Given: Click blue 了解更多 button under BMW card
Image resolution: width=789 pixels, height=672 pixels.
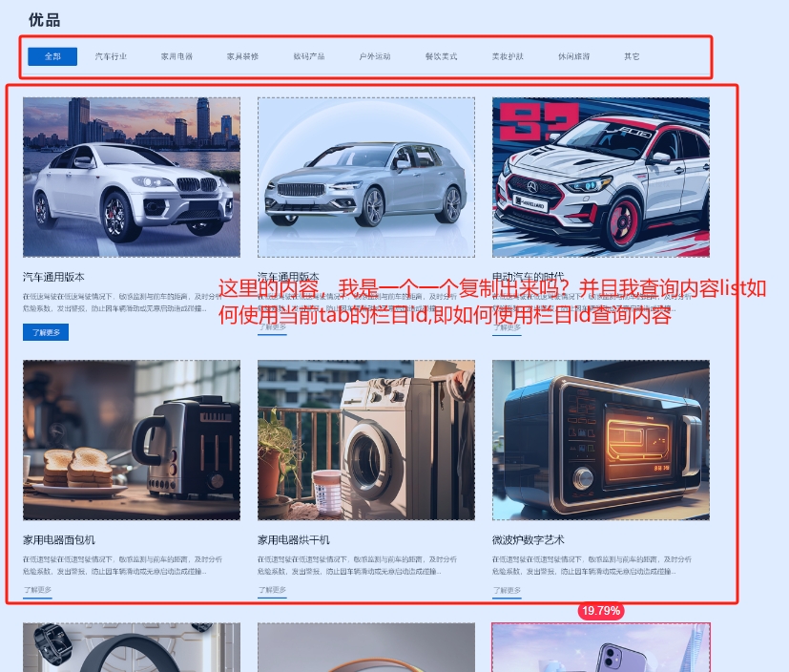Looking at the screenshot, I should click(46, 332).
